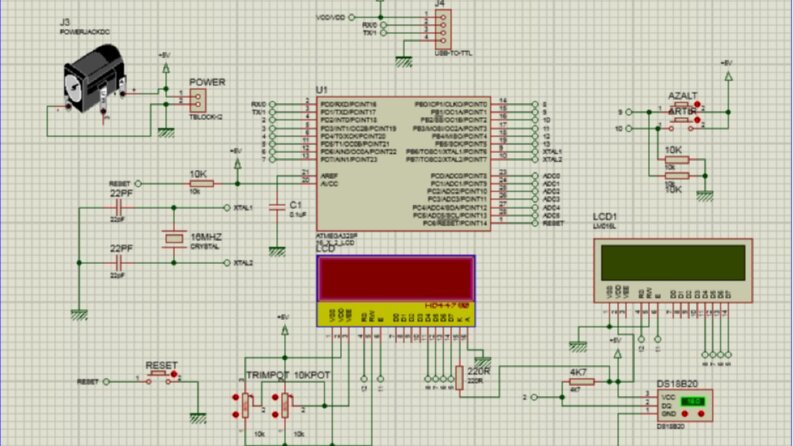
Task: Select ground symbol beside the RESET button
Action: tap(198, 418)
